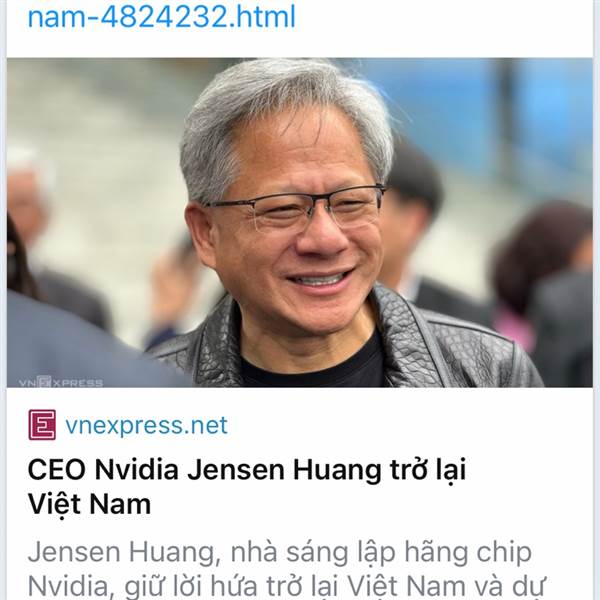Click the VnExpress red E favicon

[x=42, y=425]
